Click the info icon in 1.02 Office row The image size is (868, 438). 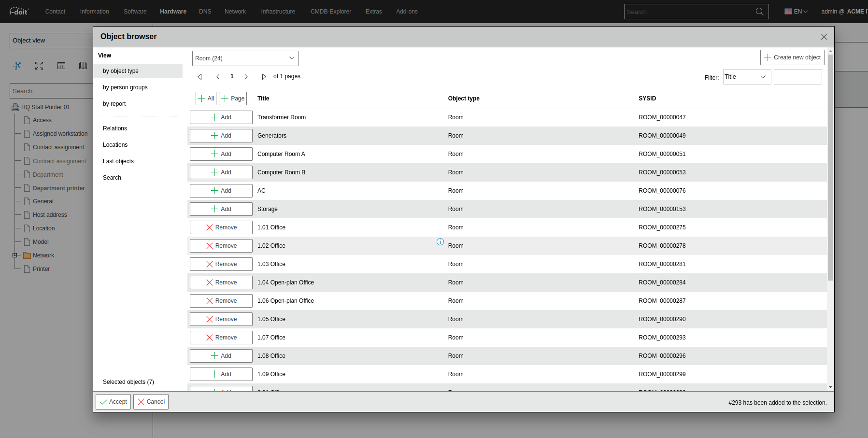tap(440, 242)
